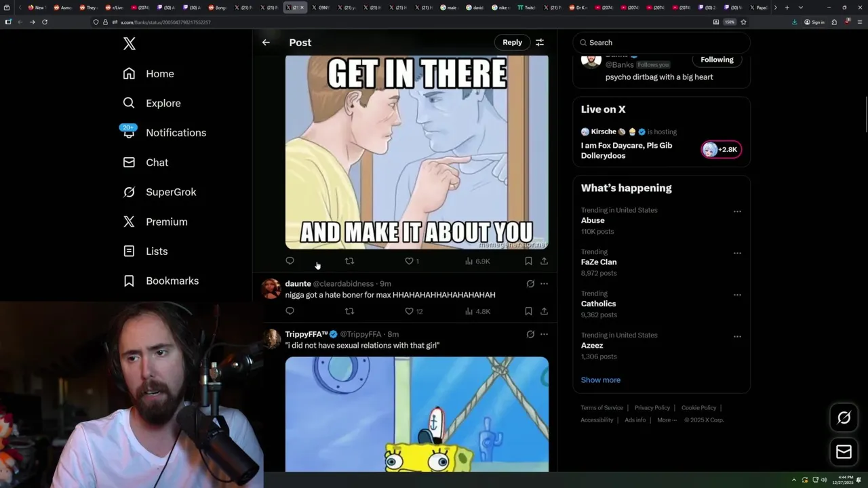Open more options for Catholics trend
Image resolution: width=868 pixels, height=488 pixels.
point(737,295)
